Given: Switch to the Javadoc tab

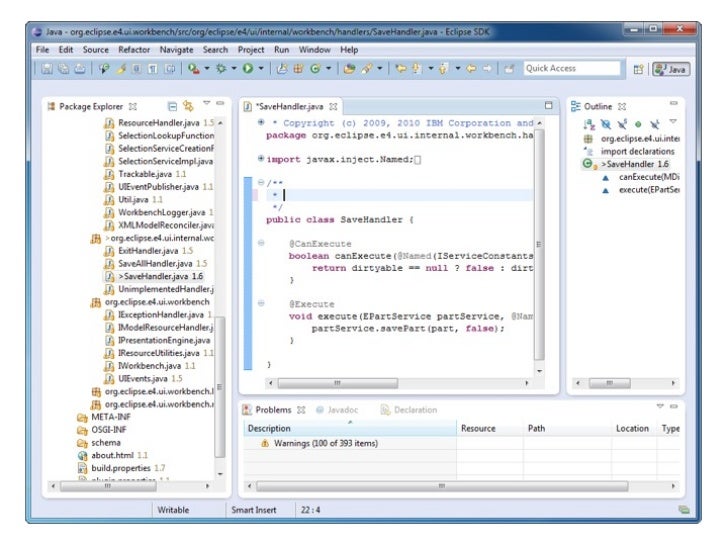Looking at the screenshot, I should (x=337, y=410).
